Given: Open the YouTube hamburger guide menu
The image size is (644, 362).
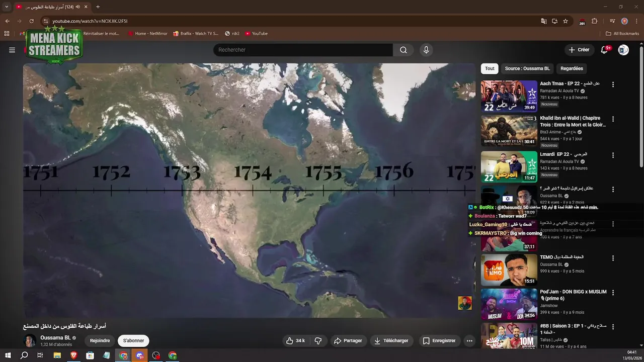Looking at the screenshot, I should point(12,50).
